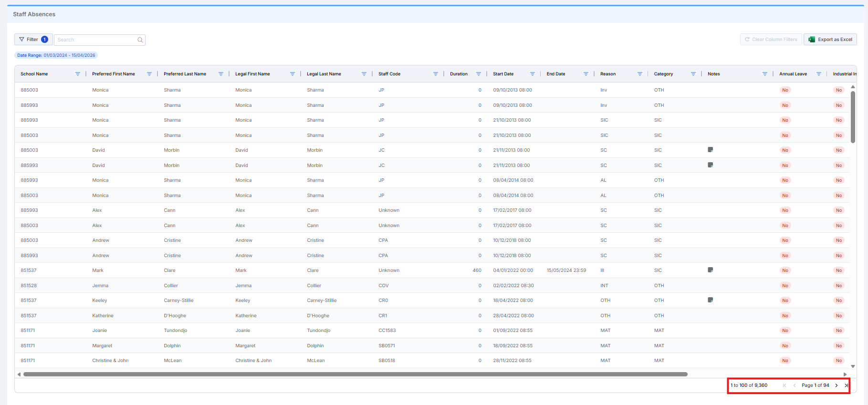Screen dimensions: 868x405
Task: Click Annual Leave No badge on Jemma row
Action: (x=785, y=286)
